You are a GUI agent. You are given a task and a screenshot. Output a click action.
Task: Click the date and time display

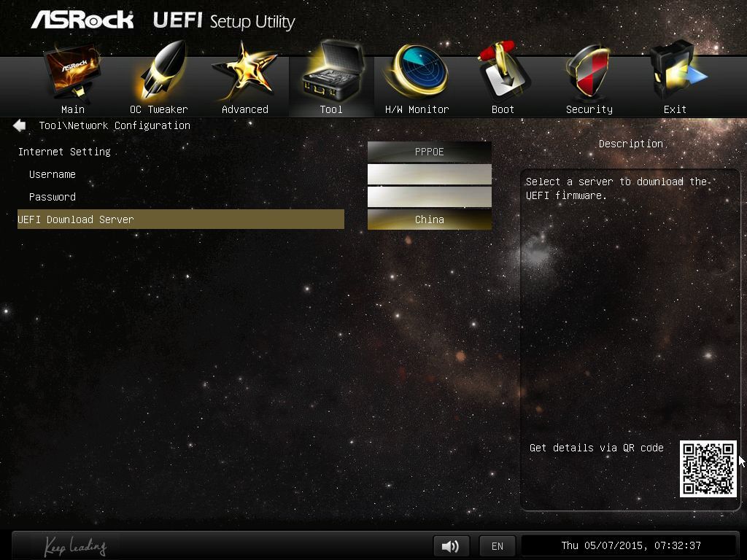pos(631,545)
